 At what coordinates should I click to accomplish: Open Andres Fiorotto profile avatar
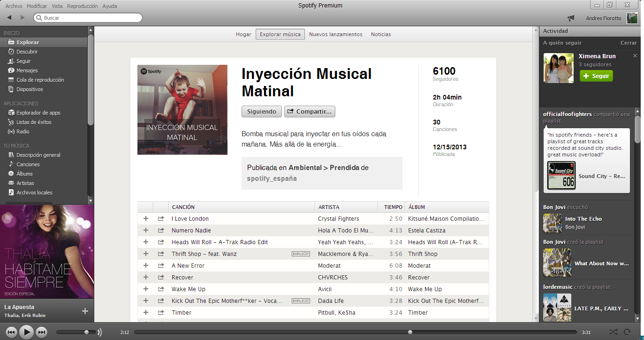(x=632, y=18)
